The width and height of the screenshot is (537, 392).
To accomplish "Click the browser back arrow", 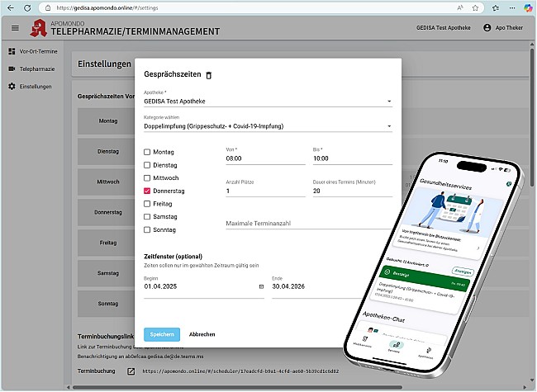I will click(x=11, y=7).
